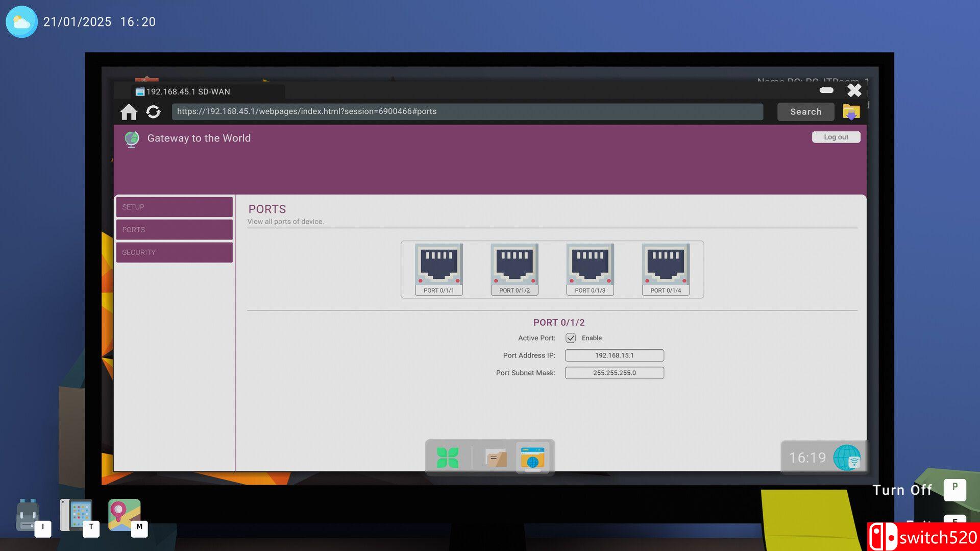Click the Port Subnet Mask field

(614, 373)
